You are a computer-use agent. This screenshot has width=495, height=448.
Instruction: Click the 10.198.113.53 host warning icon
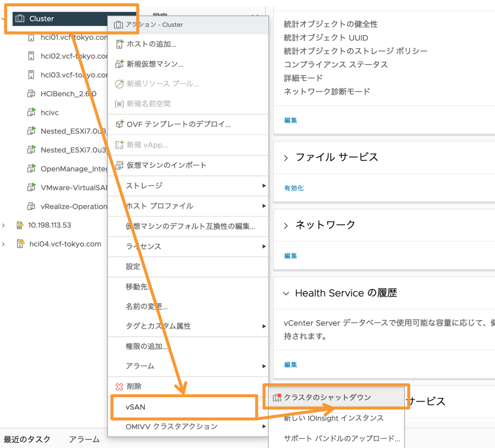click(x=20, y=225)
